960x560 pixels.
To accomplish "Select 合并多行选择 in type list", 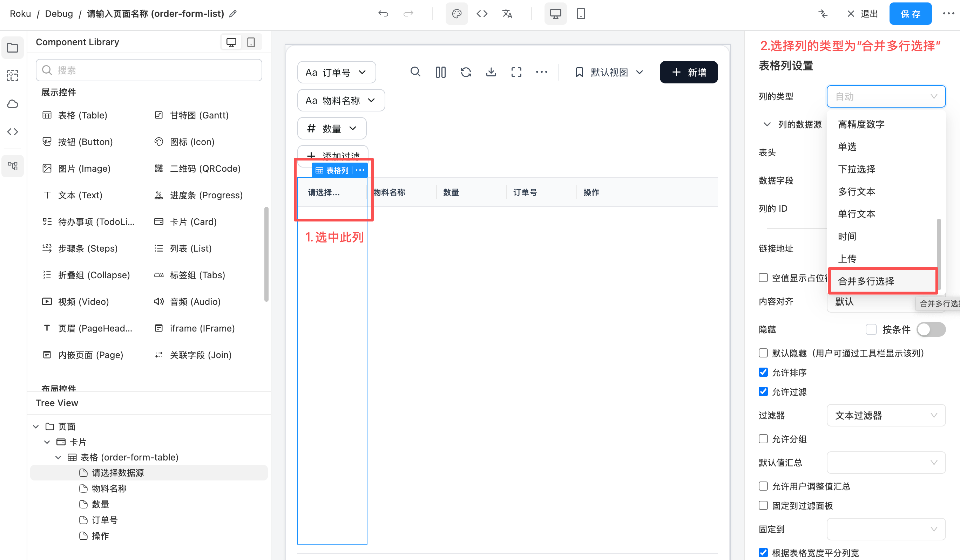I will click(882, 281).
